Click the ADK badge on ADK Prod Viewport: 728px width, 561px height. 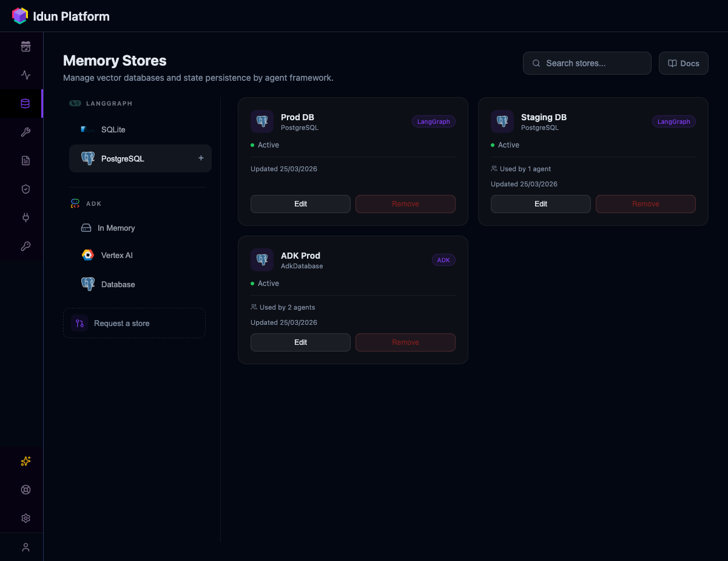click(443, 260)
